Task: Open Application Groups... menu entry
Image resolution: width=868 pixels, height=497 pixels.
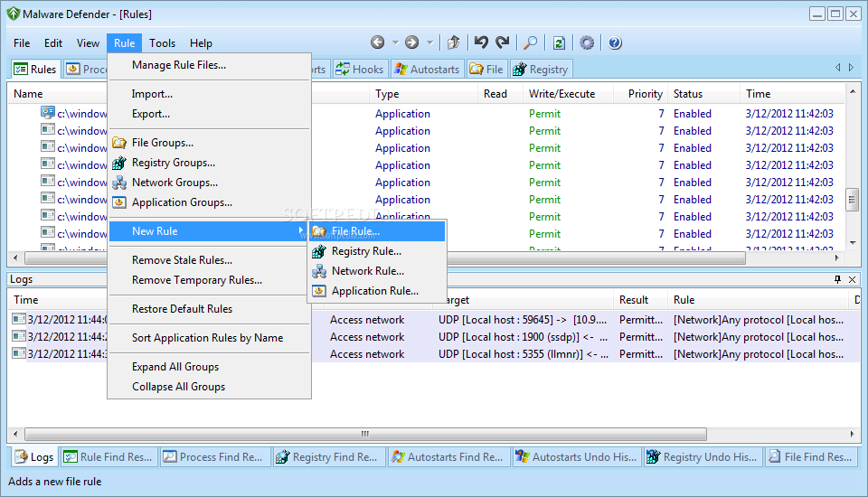Action: [209, 202]
